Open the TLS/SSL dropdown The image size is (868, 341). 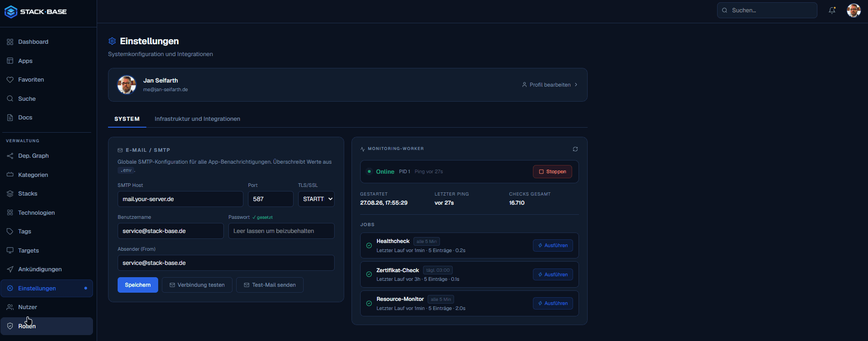pos(316,199)
